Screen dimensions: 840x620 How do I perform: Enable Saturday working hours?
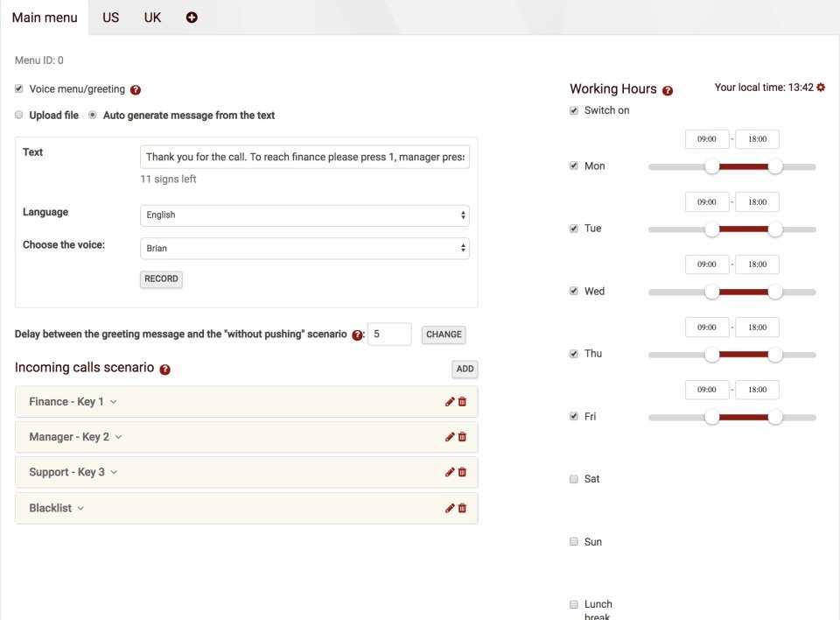pos(574,478)
